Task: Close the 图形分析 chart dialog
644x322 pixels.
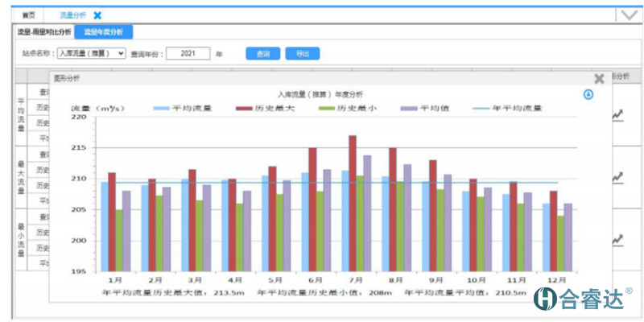Action: pos(599,79)
